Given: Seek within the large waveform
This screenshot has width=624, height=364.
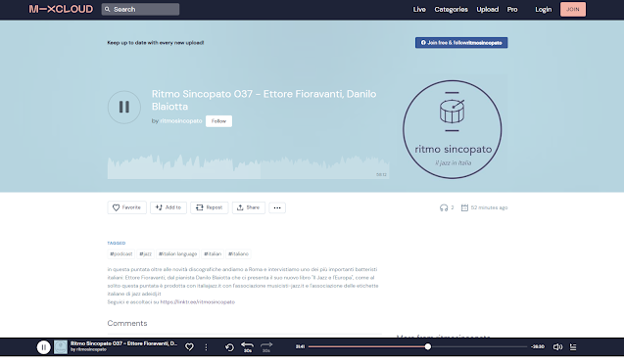Looking at the screenshot, I should pyautogui.click(x=249, y=167).
